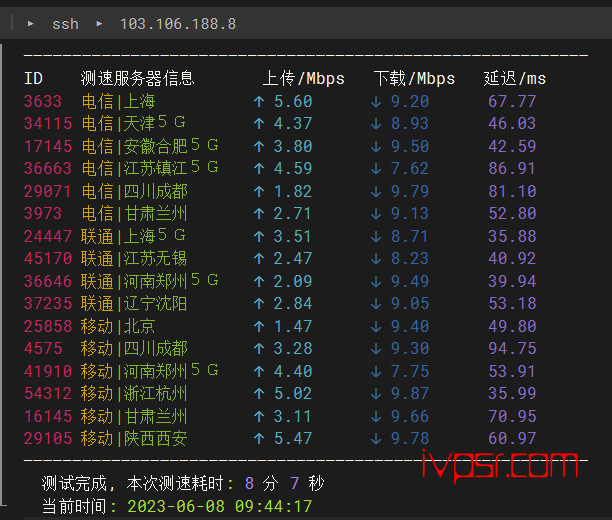Click upload value 3.51
612x520 pixels.
(293, 236)
